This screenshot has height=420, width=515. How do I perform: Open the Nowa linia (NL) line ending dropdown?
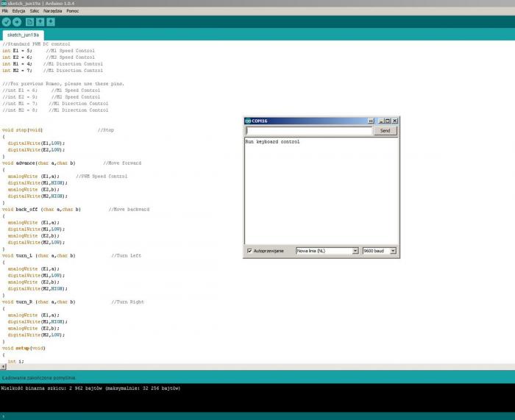pos(327,251)
